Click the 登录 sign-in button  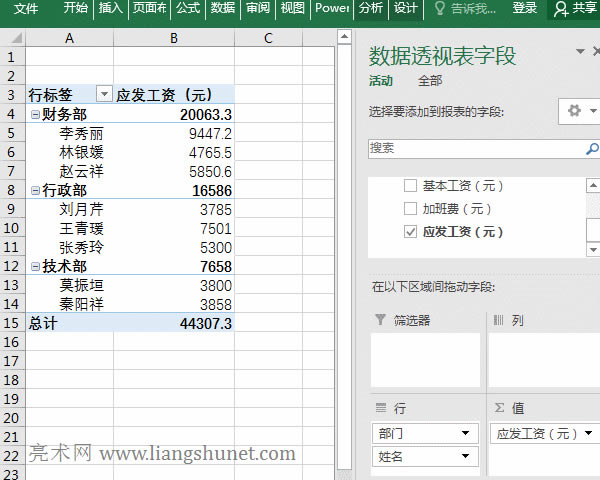524,9
